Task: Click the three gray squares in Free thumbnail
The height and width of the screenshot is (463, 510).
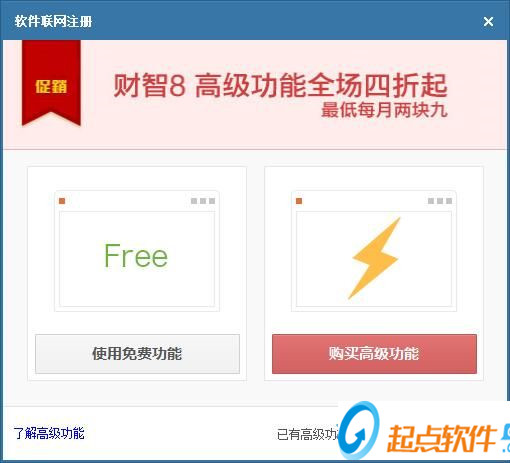Action: (203, 201)
